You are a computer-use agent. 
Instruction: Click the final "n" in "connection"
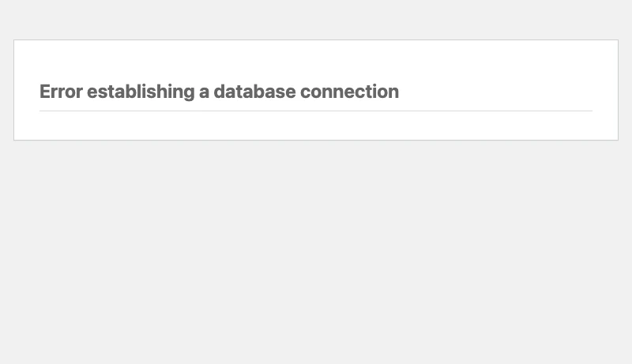coord(393,92)
